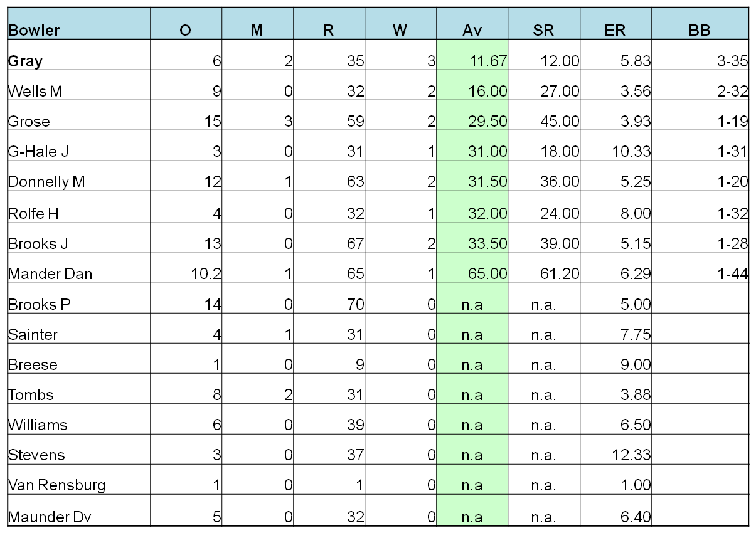
Task: Click Grose's strike rate 45.00 cell
Action: (544, 121)
